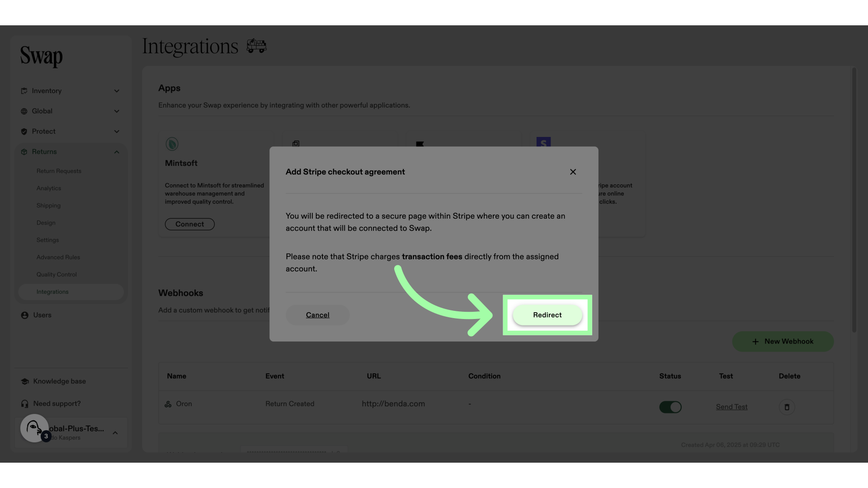Toggle the Oron webhook status switch
The width and height of the screenshot is (868, 488).
pos(670,407)
